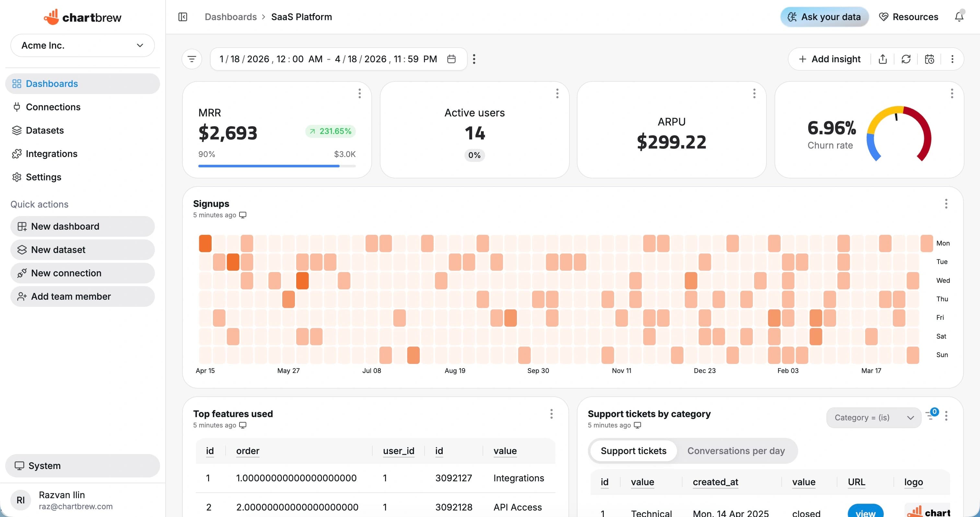This screenshot has height=517, width=980.
Task: Collapse the sidebar using the panel icon
Action: tap(182, 17)
